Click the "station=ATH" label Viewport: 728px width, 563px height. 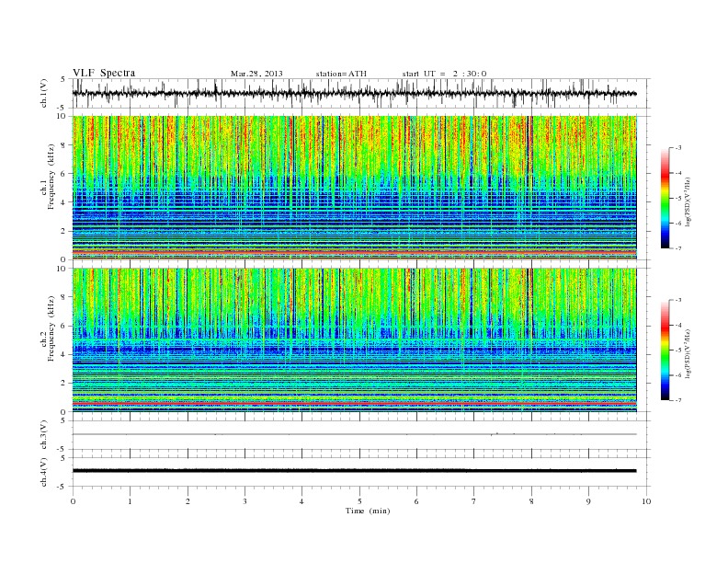(341, 74)
